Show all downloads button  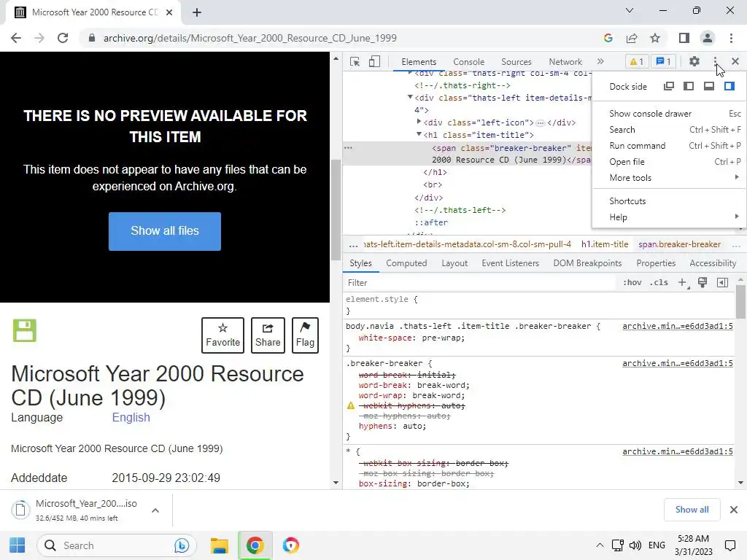tap(692, 510)
